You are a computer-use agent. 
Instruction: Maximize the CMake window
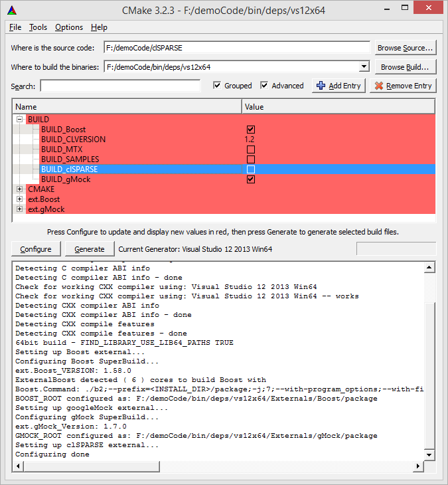pos(405,8)
